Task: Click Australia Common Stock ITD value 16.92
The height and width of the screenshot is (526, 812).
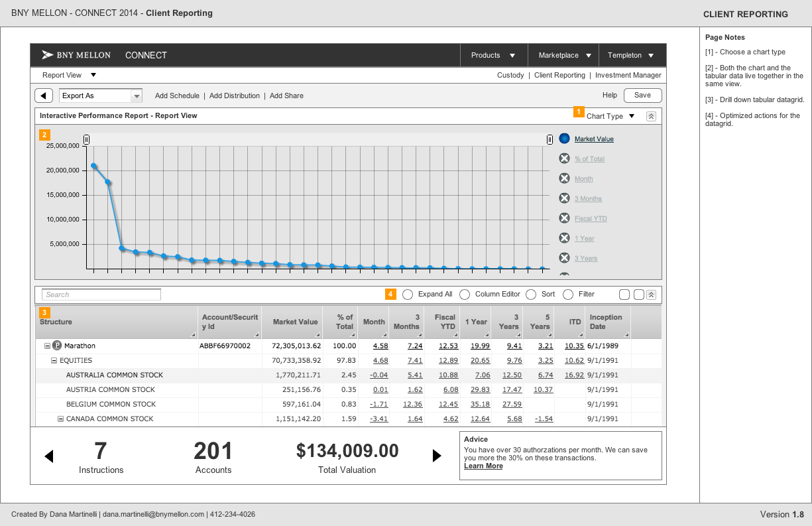Action: (574, 375)
